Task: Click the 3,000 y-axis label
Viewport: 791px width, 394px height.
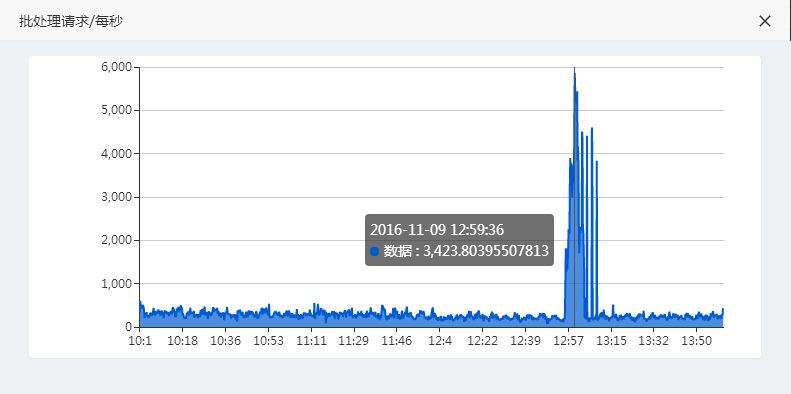Action: click(117, 197)
